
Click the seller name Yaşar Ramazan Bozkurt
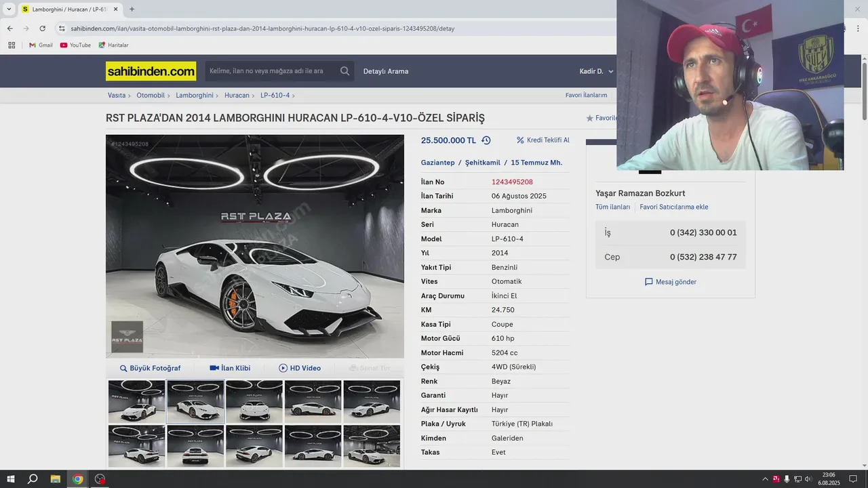click(640, 193)
